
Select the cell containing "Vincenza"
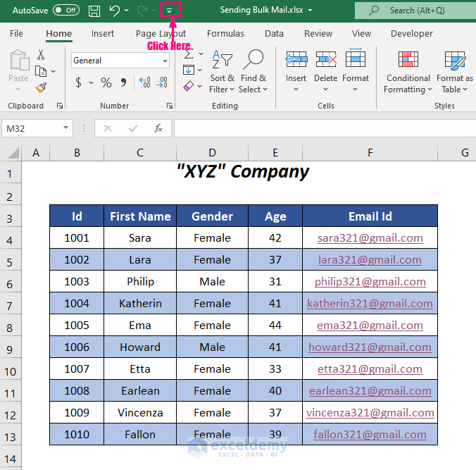pos(140,413)
